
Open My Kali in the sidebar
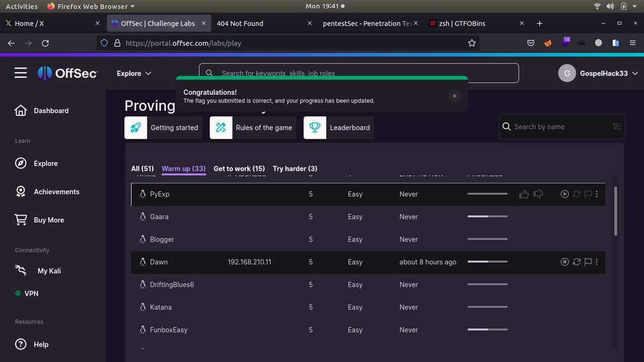click(38, 271)
